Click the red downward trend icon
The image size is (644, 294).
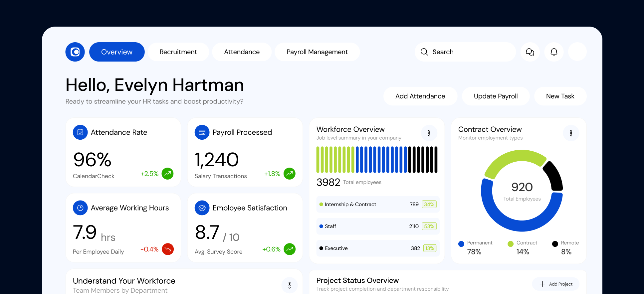pyautogui.click(x=168, y=249)
